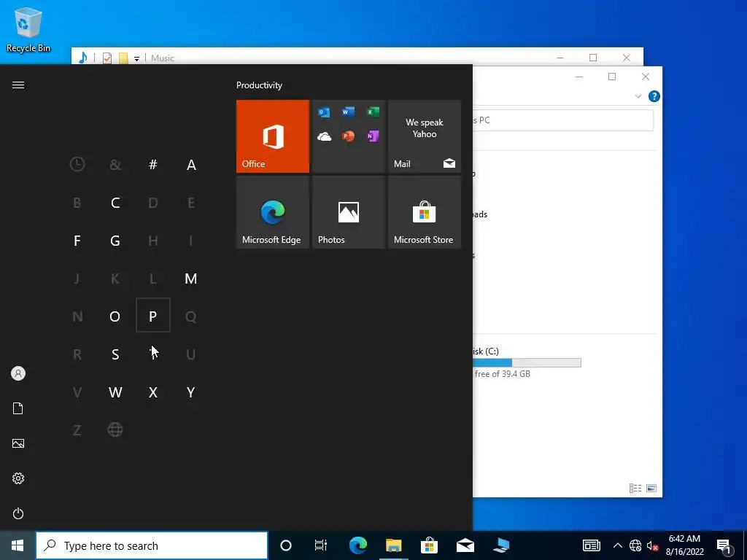Viewport: 747px width, 560px height.
Task: Jump to letter O apps
Action: pos(115,316)
